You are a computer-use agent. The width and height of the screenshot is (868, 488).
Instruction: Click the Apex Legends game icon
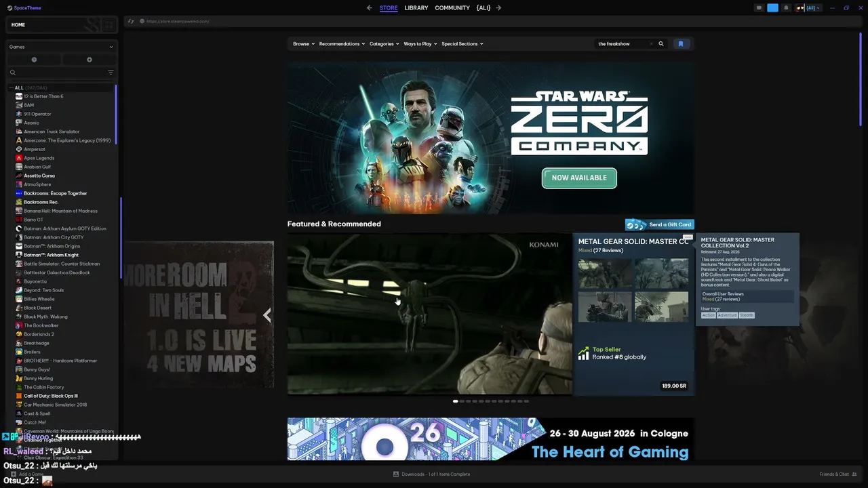tap(19, 158)
